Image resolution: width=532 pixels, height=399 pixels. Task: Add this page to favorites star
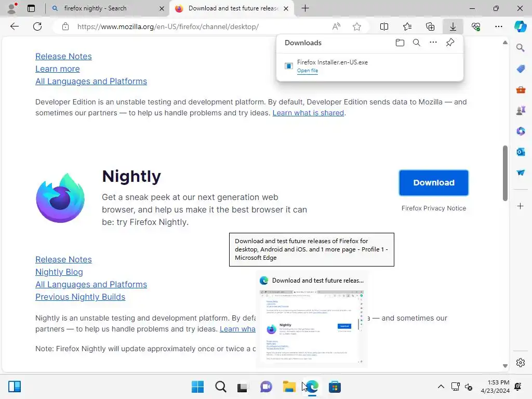coord(356,26)
